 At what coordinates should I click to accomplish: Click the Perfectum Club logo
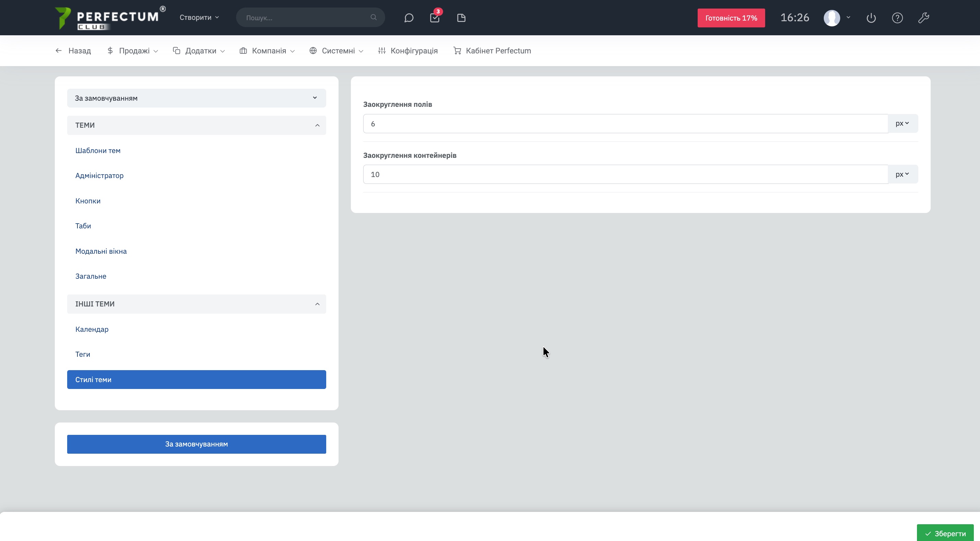[x=110, y=18]
